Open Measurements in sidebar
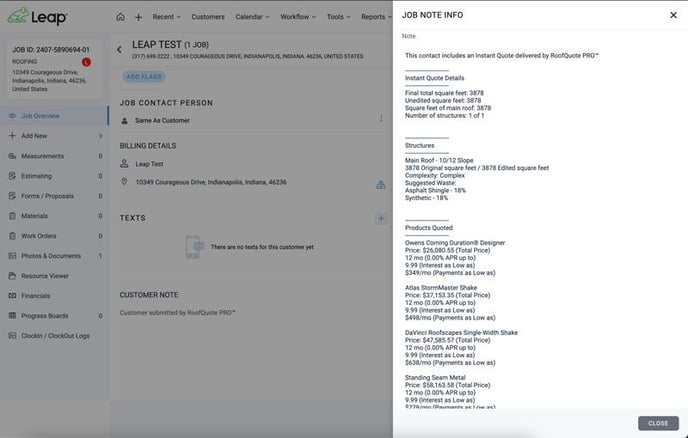This screenshot has height=438, width=688. (x=54, y=156)
